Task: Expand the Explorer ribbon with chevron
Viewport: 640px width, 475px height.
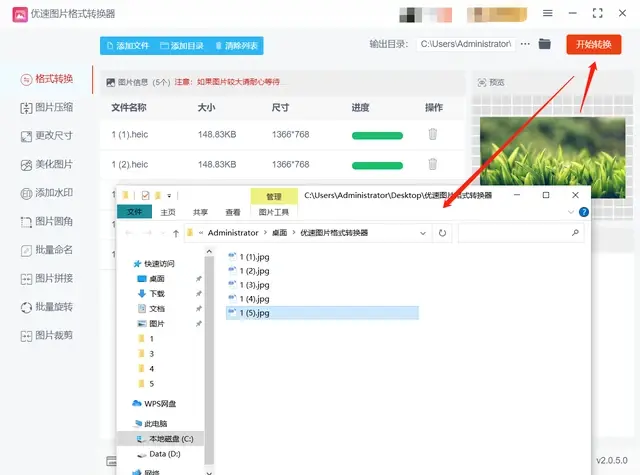Action: [571, 212]
